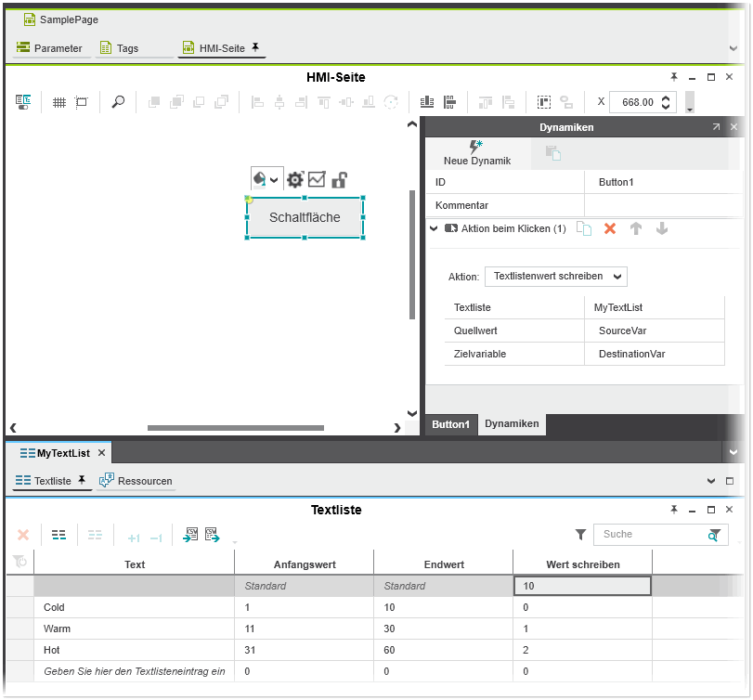Click the Suche search field
This screenshot has height=700, width=753.
(x=652, y=534)
